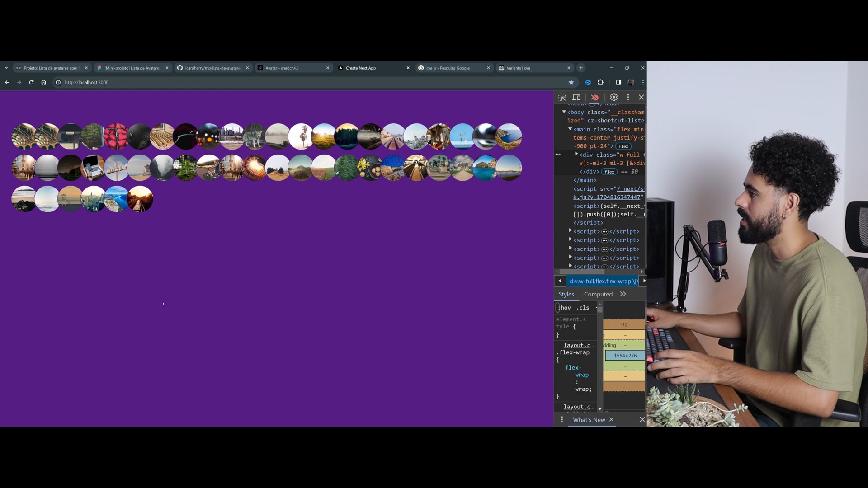Activate the DevTools element inspector tool
The height and width of the screenshot is (488, 868).
(x=562, y=97)
